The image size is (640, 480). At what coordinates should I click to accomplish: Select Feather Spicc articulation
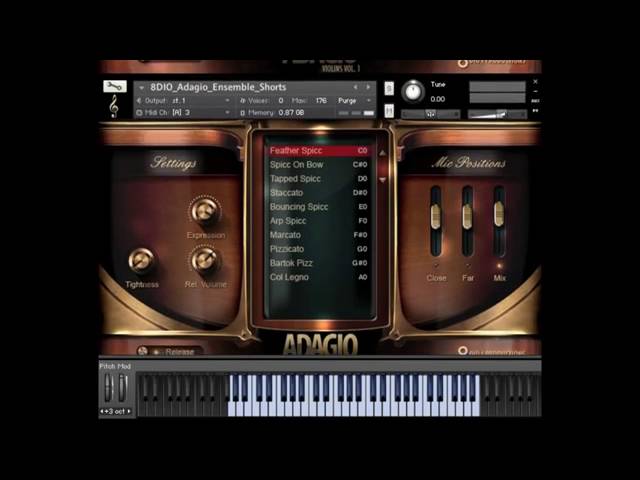coord(318,151)
